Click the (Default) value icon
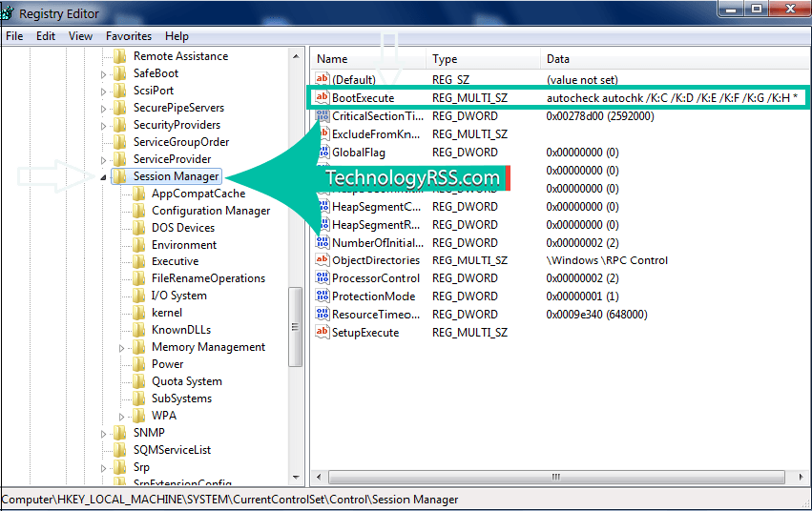Viewport: 812px width, 511px height. tap(323, 80)
